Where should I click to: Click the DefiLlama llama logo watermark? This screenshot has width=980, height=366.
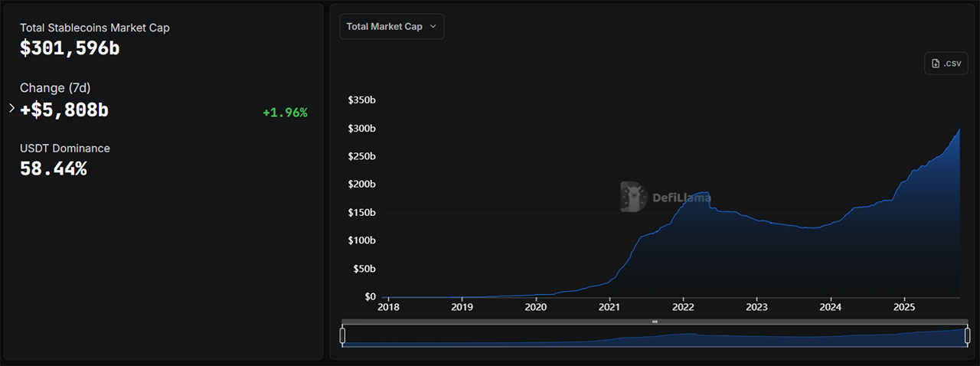click(633, 197)
